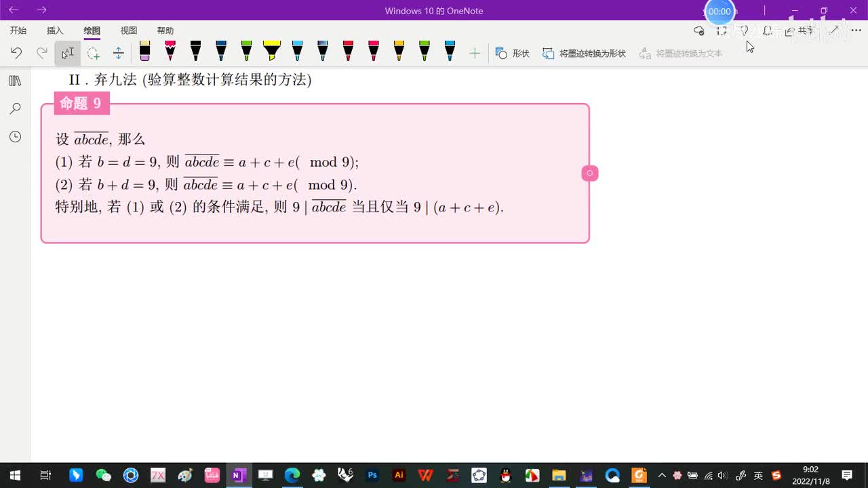Undo the last action
This screenshot has width=868, height=488.
point(16,53)
